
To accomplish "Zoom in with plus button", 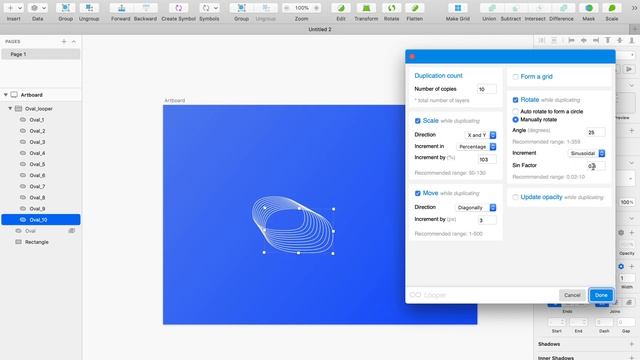I will [x=316, y=8].
